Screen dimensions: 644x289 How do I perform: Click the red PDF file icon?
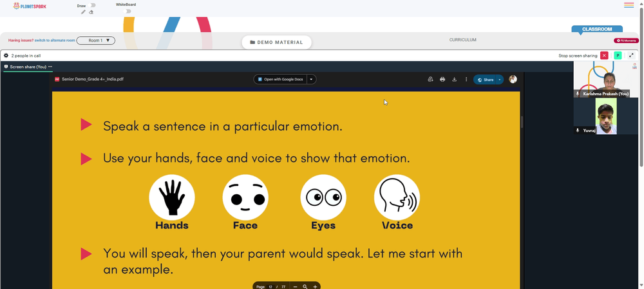pyautogui.click(x=57, y=79)
